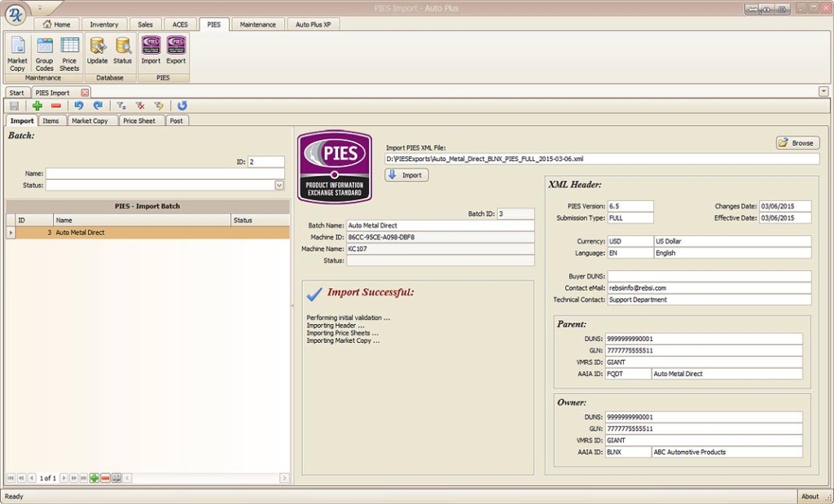The image size is (834, 504).
Task: Apply the quick filter lightning funnel icon
Action: pyautogui.click(x=159, y=106)
